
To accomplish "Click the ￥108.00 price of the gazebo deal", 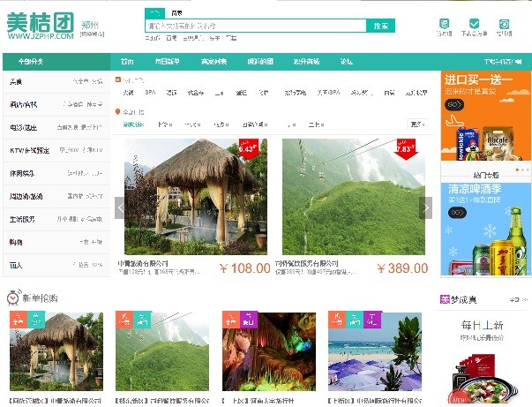I will tap(245, 268).
